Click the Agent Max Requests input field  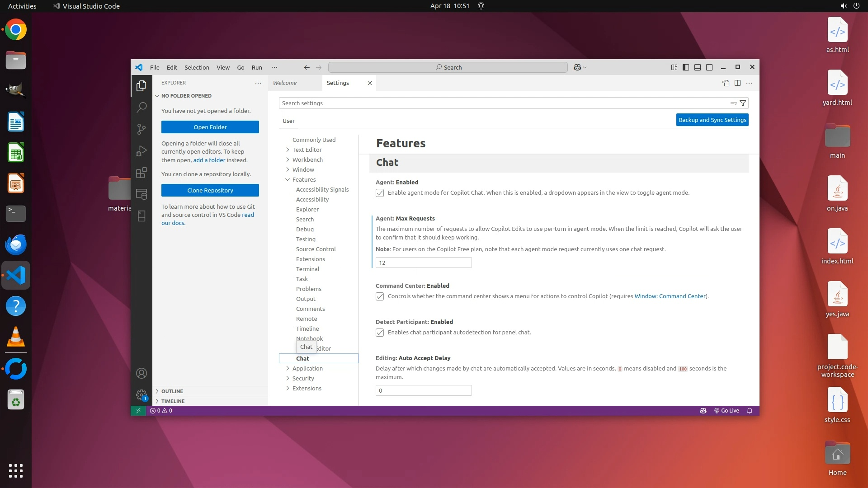(x=423, y=263)
